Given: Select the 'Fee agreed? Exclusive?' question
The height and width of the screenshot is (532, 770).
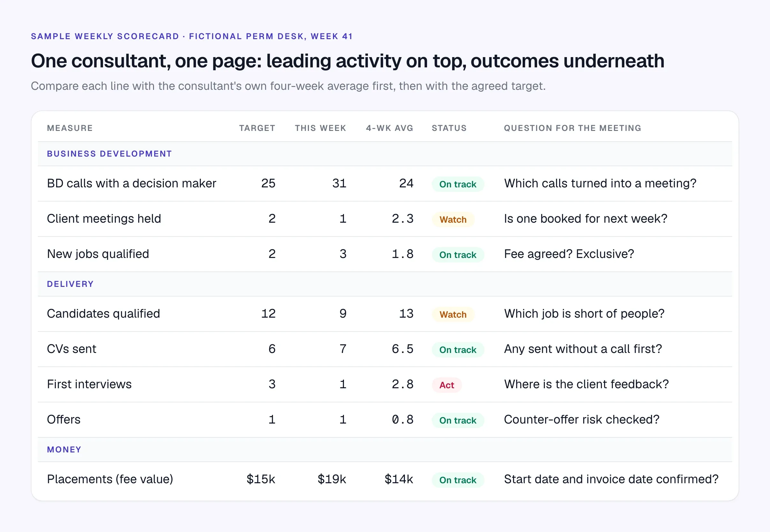Looking at the screenshot, I should [x=569, y=254].
